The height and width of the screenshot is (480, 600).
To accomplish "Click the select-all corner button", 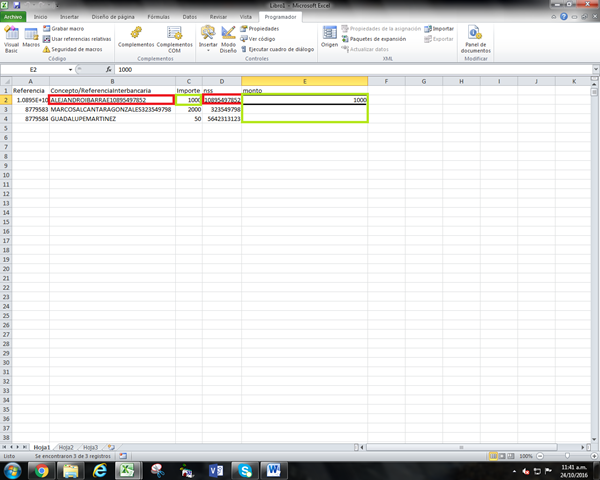I will point(6,81).
